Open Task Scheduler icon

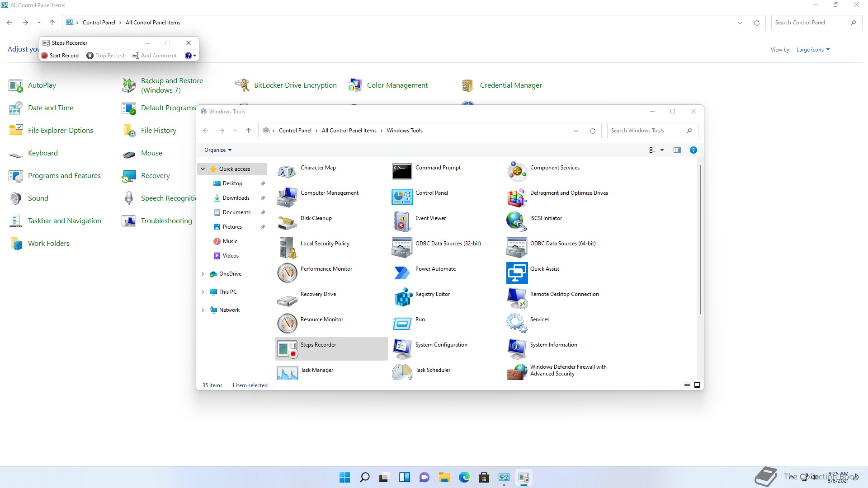pos(402,372)
